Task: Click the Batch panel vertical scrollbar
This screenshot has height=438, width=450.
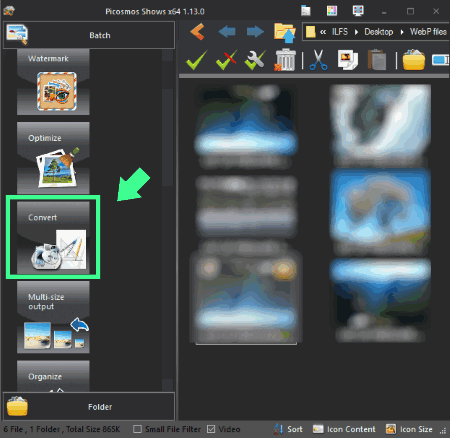Action: click(x=167, y=220)
